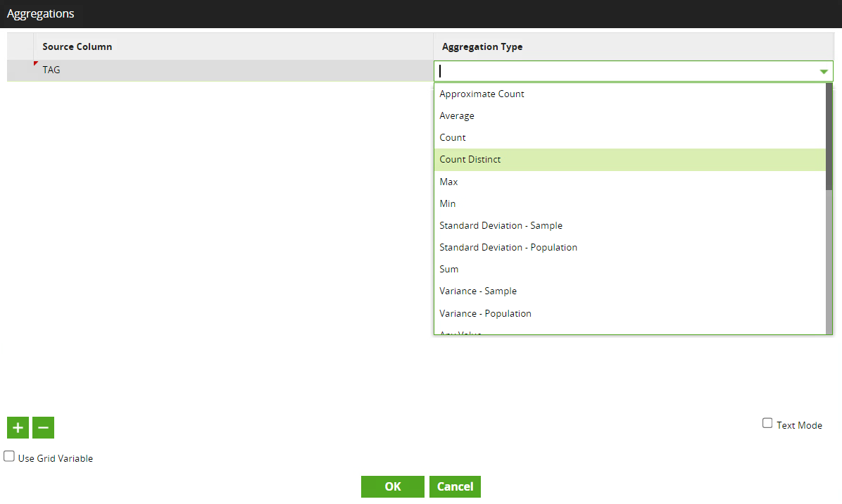Click the dropdown list scrollbar
Screen dimensions: 842x504
point(829,137)
